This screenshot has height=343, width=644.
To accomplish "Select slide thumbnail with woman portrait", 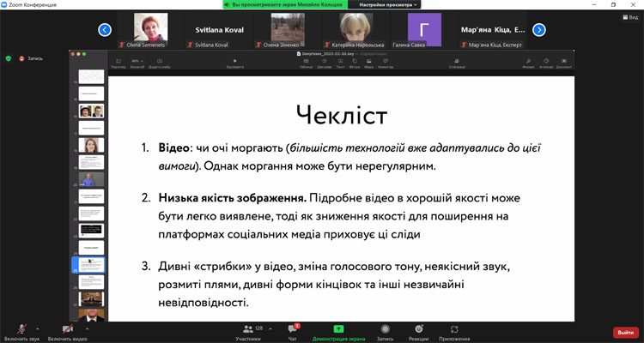I will [x=92, y=145].
